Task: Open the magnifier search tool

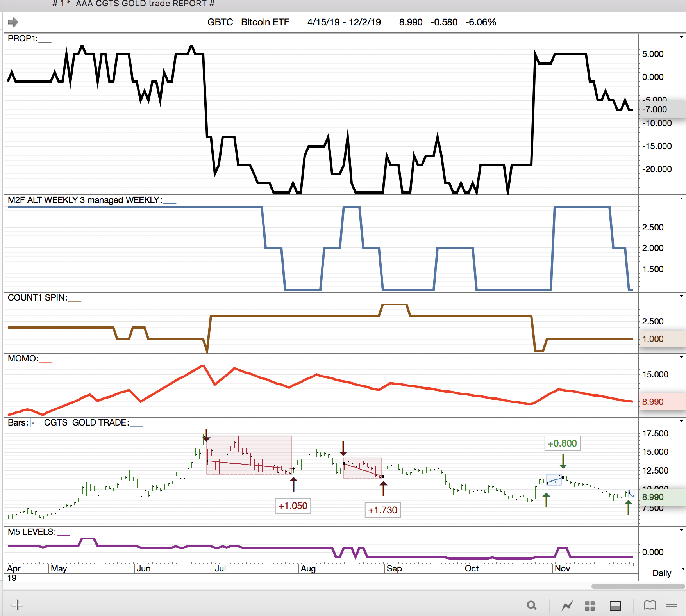Action: tap(532, 605)
